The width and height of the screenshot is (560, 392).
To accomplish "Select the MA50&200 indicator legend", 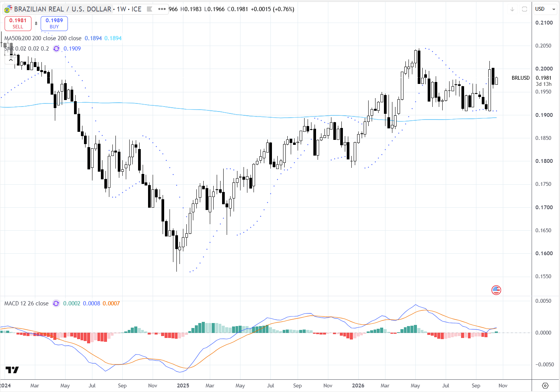I will [x=43, y=38].
